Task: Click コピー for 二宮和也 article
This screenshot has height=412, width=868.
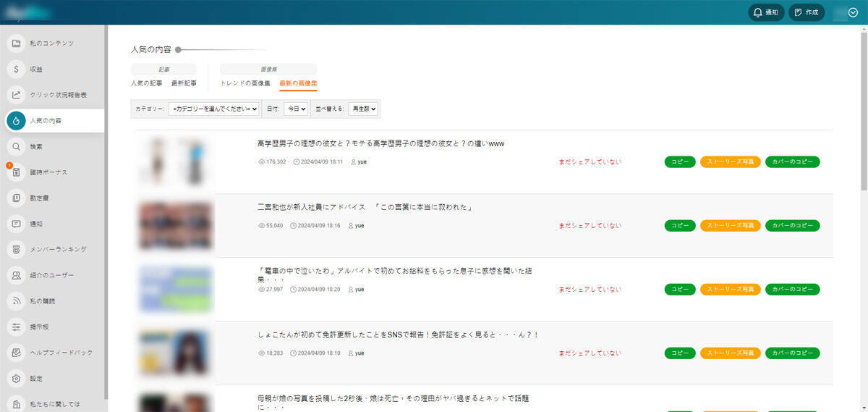Action: [x=680, y=226]
